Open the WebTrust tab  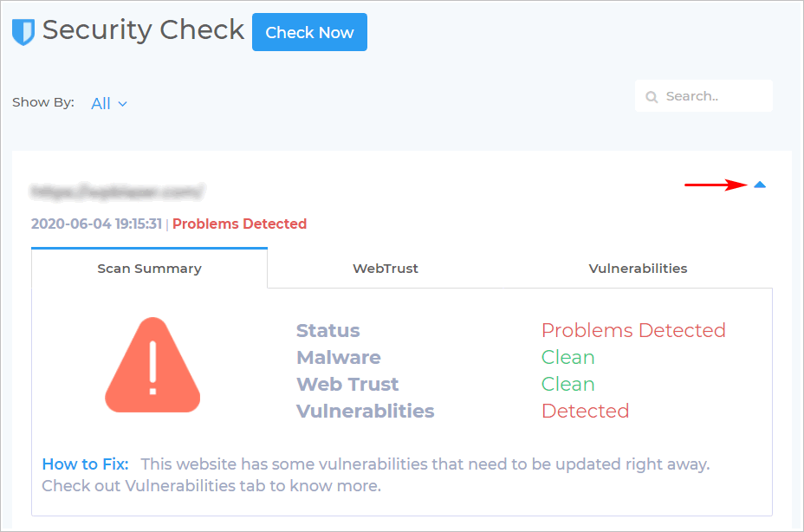coord(385,269)
